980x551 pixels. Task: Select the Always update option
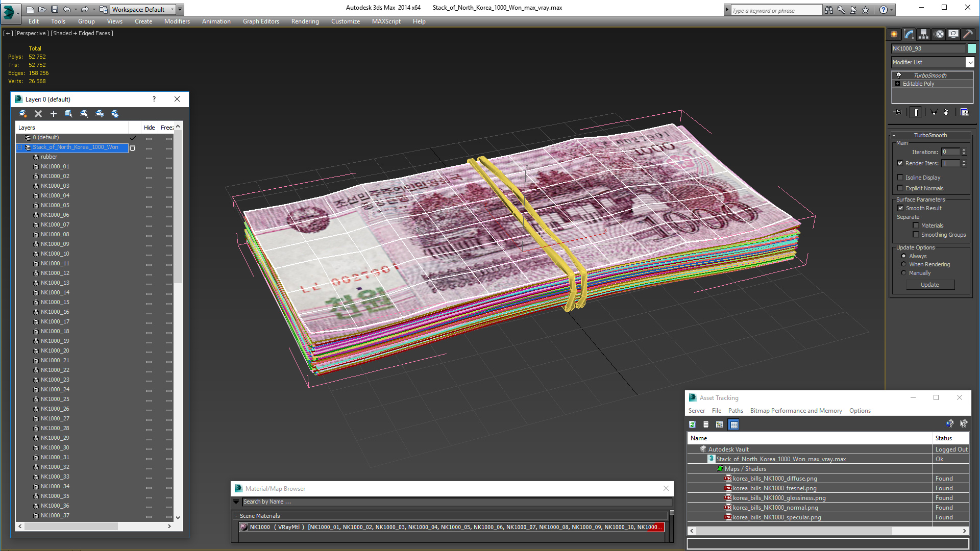coord(904,256)
